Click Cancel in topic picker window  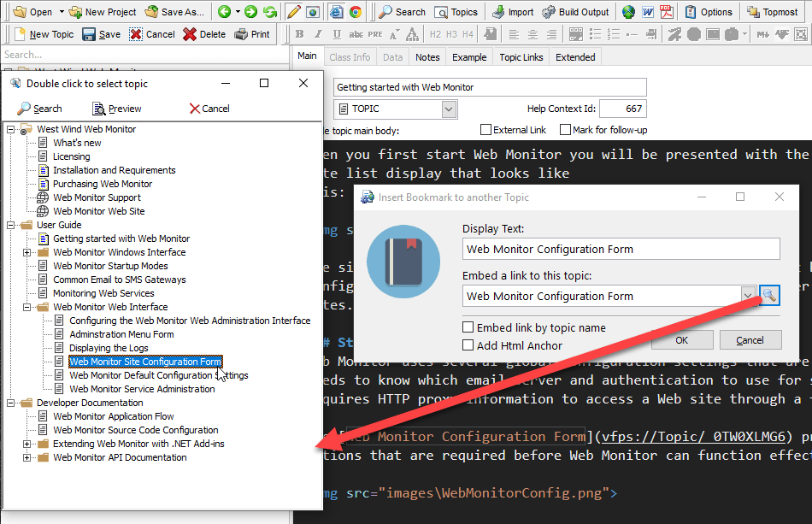click(209, 109)
